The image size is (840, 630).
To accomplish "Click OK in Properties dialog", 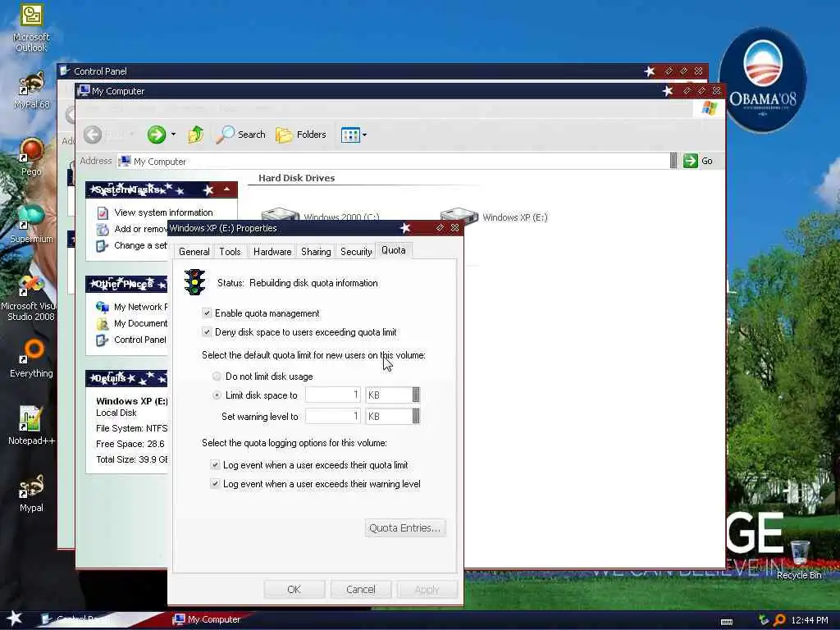I will (x=294, y=589).
